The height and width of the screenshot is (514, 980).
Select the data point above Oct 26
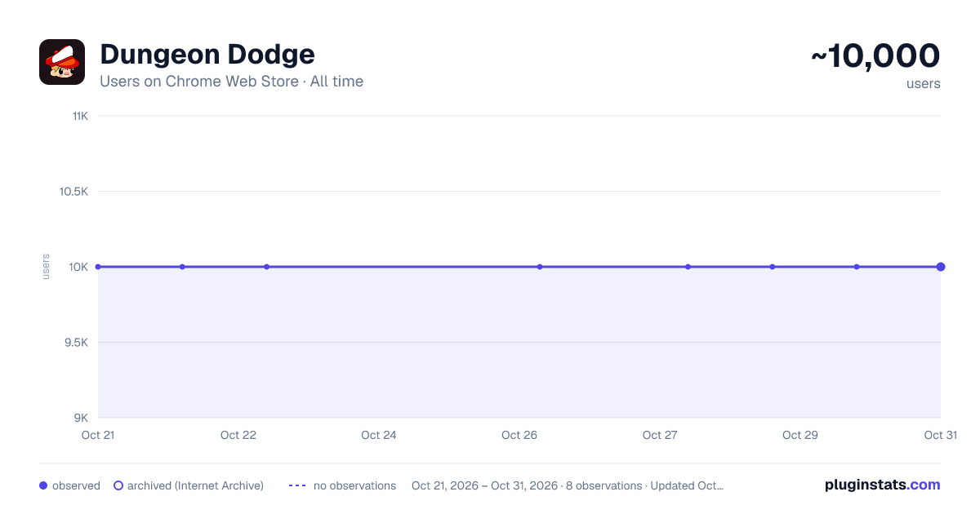point(540,267)
